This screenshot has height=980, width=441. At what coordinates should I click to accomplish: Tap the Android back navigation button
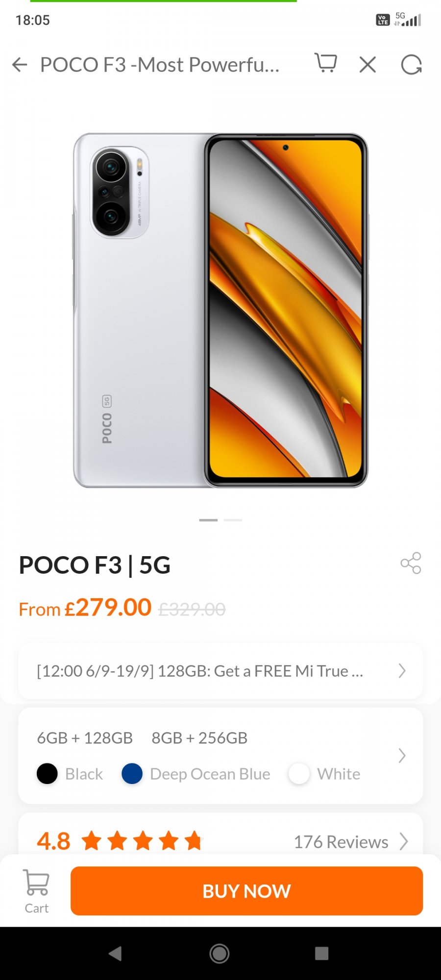115,954
